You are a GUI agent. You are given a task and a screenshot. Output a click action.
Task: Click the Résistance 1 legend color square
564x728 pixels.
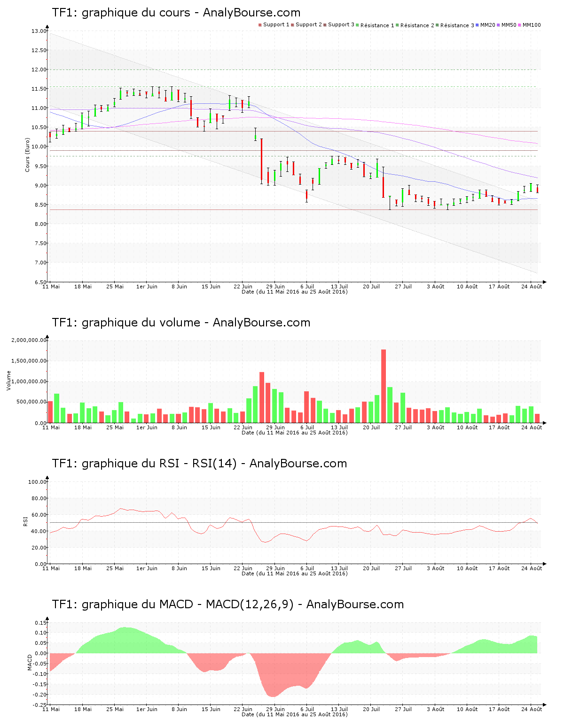point(358,25)
